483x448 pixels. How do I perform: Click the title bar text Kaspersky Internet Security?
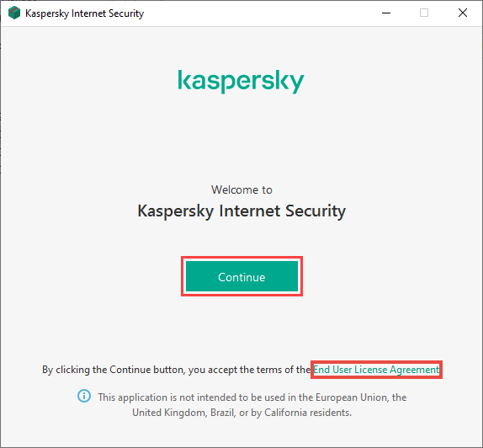pos(84,13)
